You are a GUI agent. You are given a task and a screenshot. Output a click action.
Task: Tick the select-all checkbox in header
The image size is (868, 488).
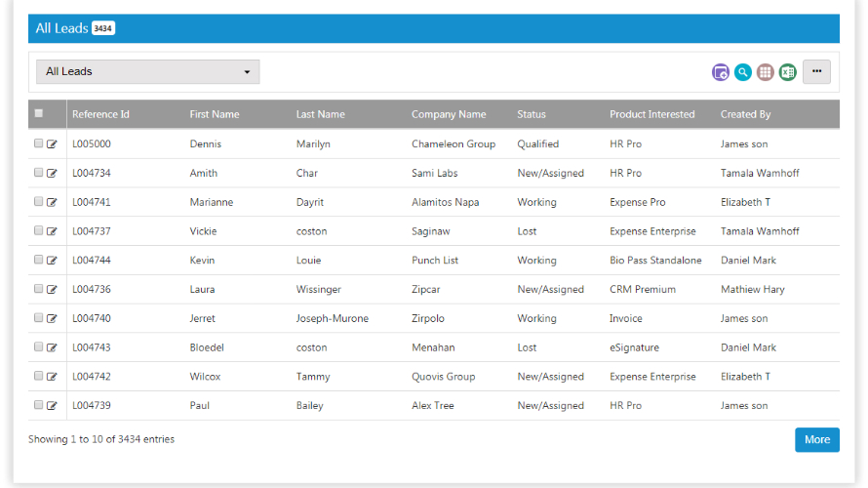(x=39, y=113)
